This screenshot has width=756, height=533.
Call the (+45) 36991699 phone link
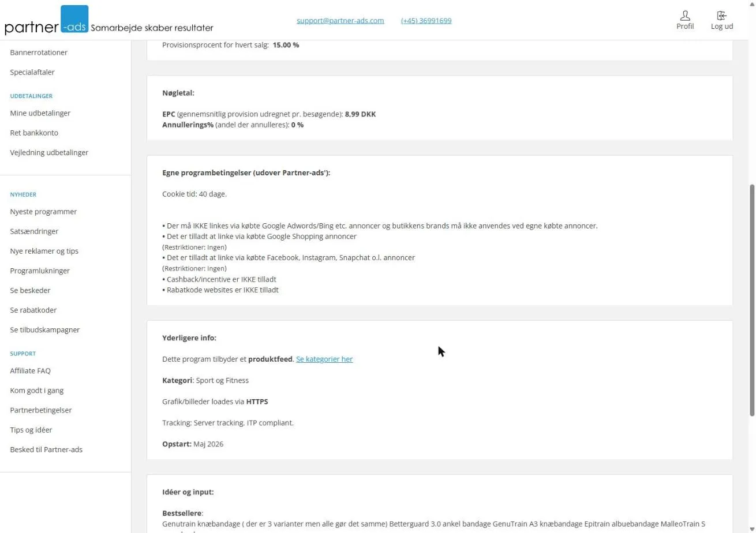point(426,20)
